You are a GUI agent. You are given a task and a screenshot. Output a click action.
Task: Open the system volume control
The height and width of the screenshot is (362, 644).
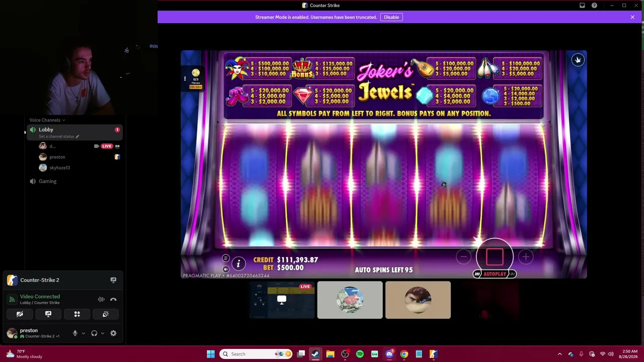tap(610, 354)
